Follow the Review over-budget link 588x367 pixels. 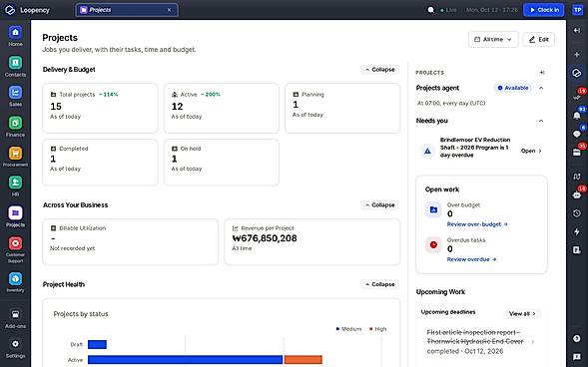point(477,224)
